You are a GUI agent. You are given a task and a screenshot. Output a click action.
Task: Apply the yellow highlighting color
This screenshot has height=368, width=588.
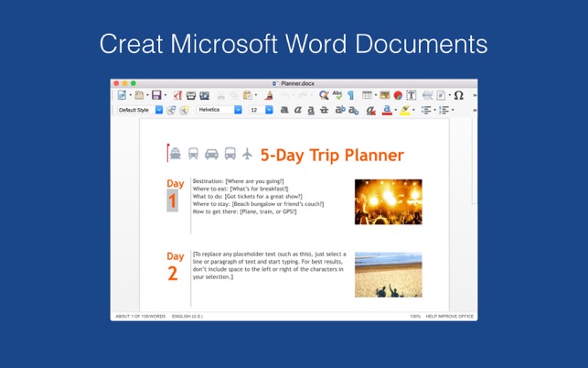[405, 110]
